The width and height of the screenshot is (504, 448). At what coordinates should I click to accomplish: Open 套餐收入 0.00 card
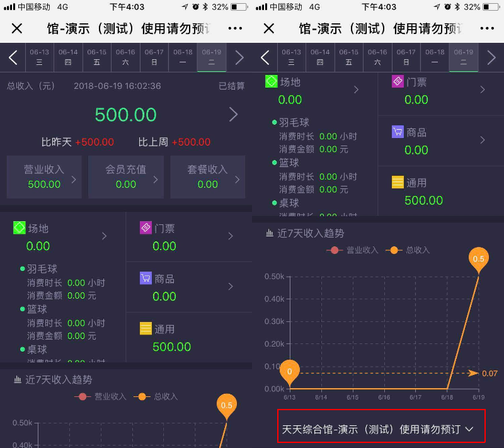coord(208,177)
